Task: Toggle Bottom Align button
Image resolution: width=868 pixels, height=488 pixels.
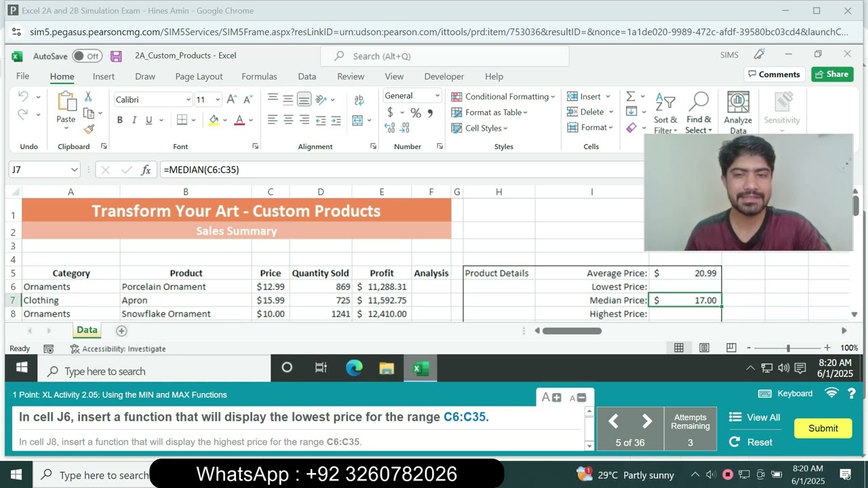Action: click(x=304, y=100)
